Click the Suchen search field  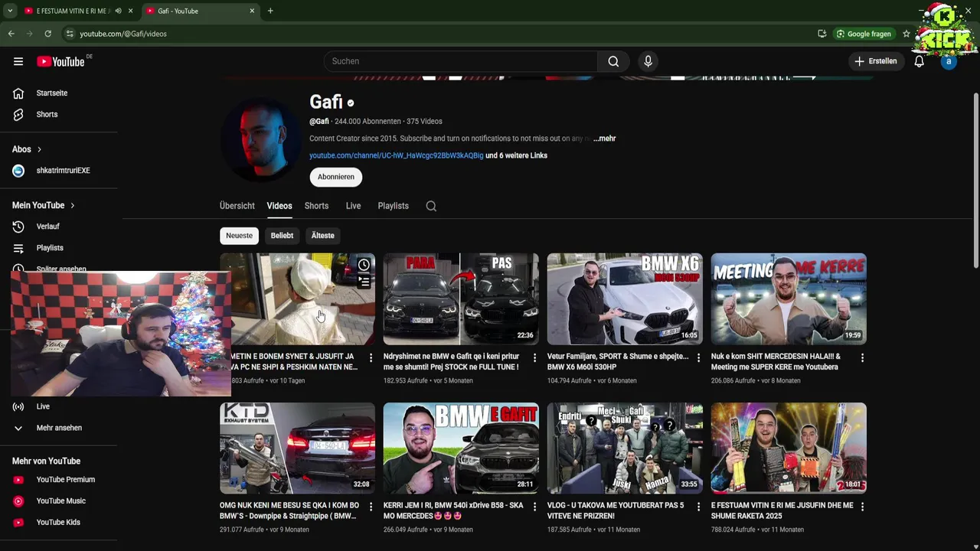pyautogui.click(x=461, y=61)
